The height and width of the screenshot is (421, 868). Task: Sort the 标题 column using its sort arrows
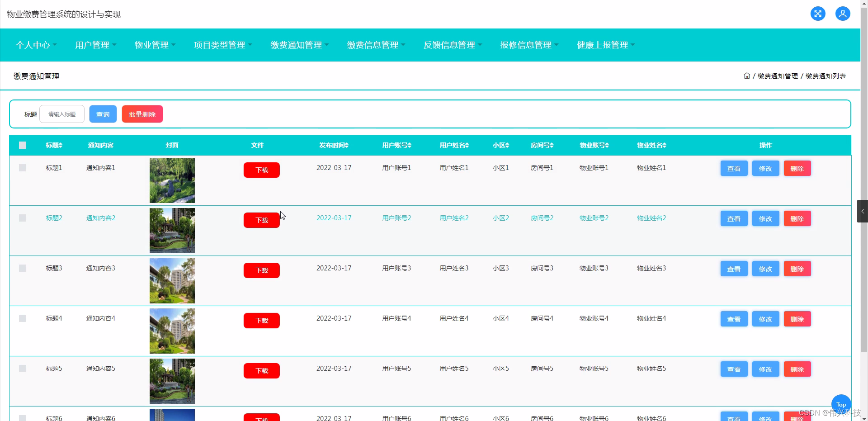coord(61,145)
